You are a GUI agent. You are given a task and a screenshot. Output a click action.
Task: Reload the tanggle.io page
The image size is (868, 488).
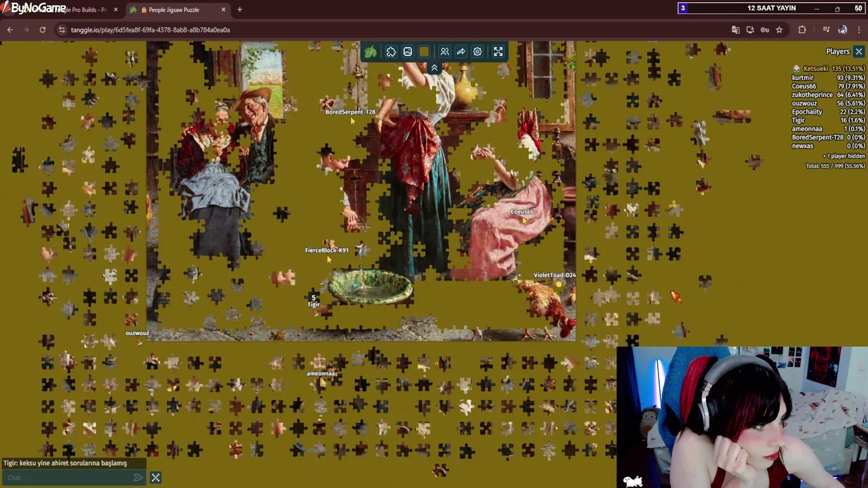(x=42, y=30)
